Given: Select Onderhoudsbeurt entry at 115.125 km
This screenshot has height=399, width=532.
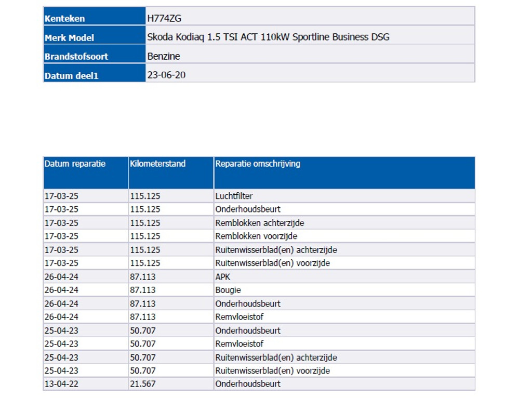Looking at the screenshot, I should pos(248,209).
